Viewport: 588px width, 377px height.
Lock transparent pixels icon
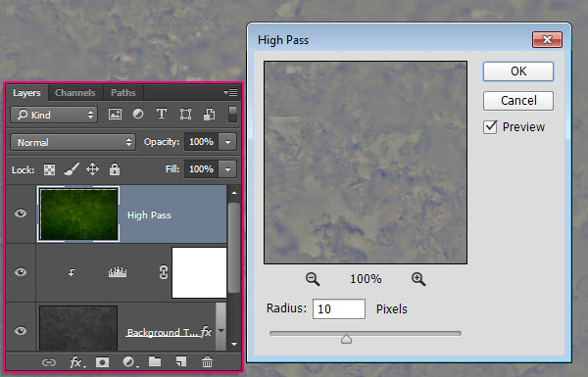click(x=49, y=169)
